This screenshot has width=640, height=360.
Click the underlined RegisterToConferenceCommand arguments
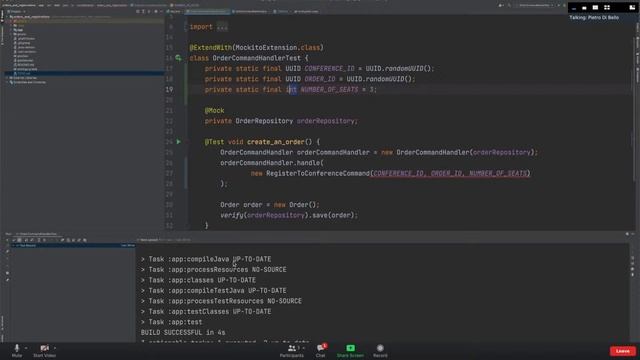(x=450, y=173)
